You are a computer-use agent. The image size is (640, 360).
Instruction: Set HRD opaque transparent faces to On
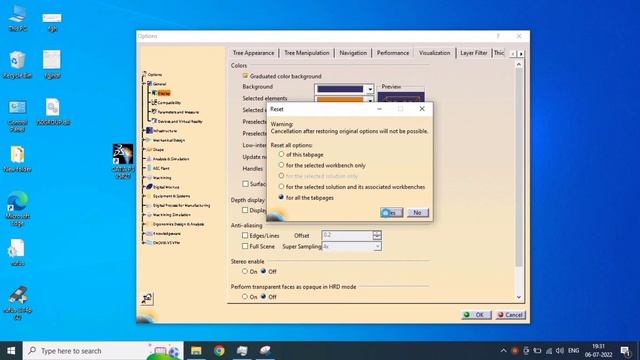pos(245,297)
